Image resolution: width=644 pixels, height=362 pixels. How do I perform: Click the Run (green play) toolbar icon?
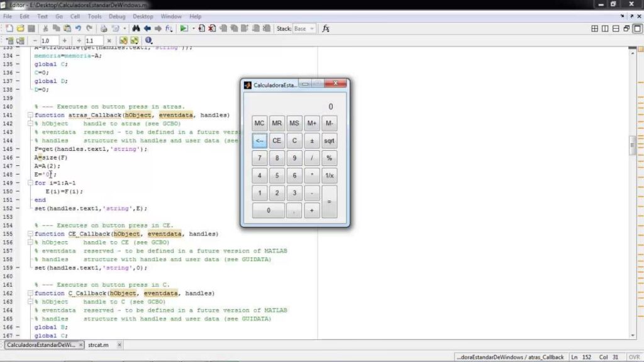183,28
